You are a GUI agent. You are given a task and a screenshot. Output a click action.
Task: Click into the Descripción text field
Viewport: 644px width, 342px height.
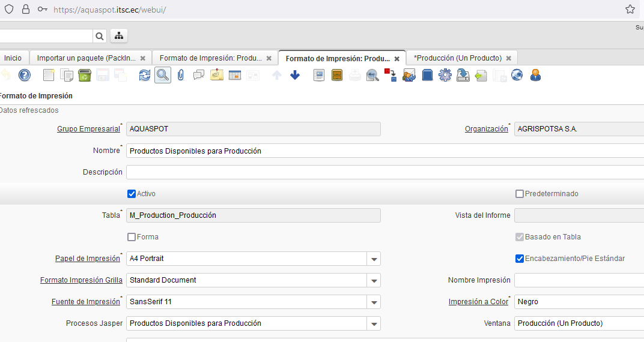[x=384, y=172]
